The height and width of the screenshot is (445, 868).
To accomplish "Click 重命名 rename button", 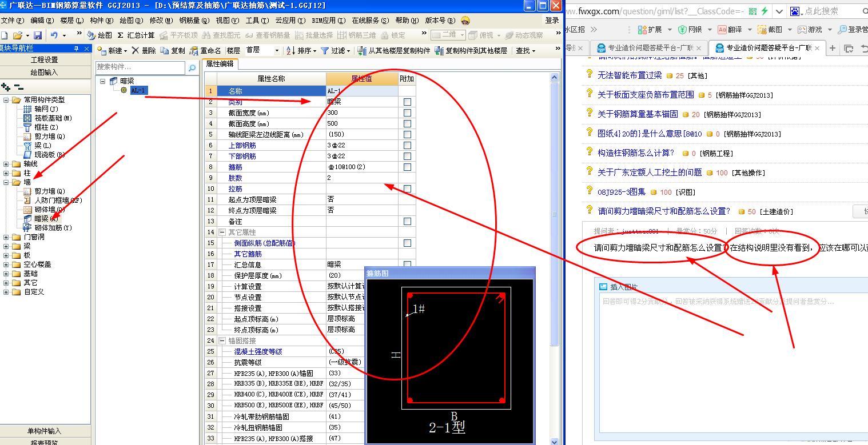I will coord(205,50).
